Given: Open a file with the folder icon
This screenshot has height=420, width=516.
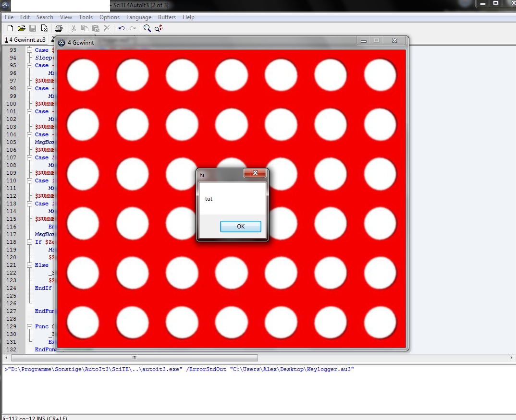Looking at the screenshot, I should click(22, 28).
